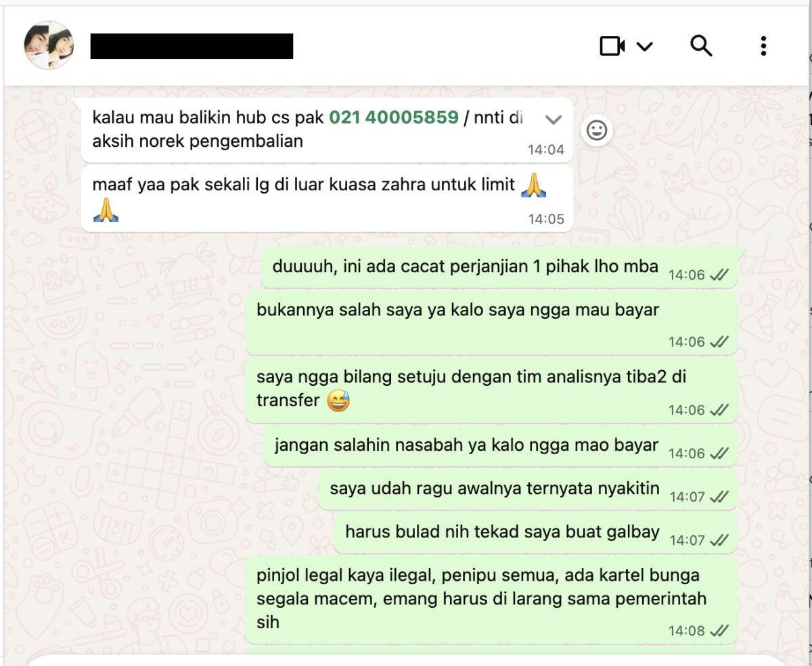812x666 pixels.
Task: Search within this chat using magnifier icon
Action: tap(701, 46)
